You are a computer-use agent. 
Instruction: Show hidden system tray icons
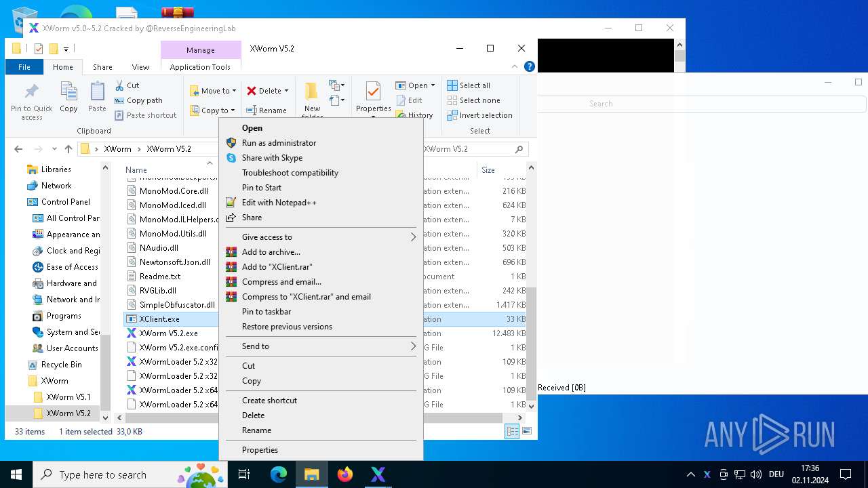(690, 474)
